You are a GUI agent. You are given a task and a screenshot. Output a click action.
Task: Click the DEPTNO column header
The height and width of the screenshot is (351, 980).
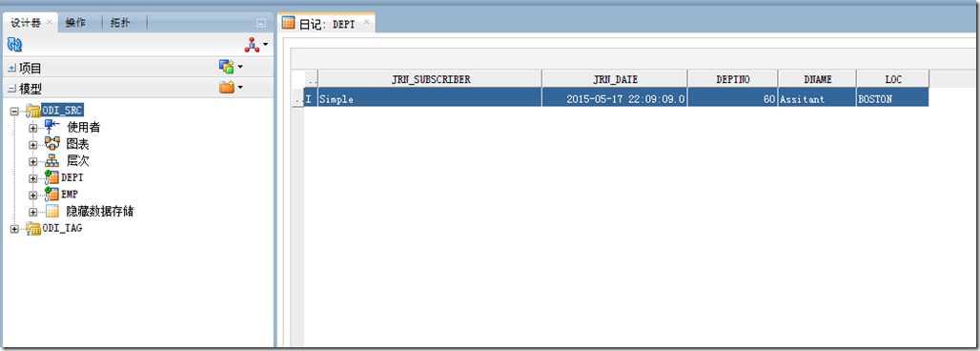pos(733,79)
